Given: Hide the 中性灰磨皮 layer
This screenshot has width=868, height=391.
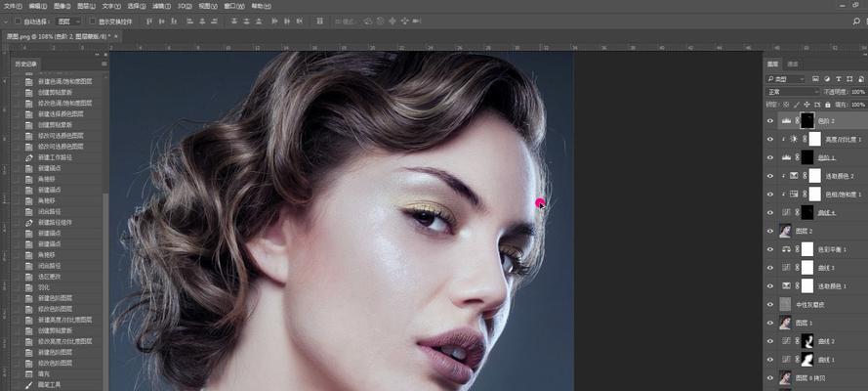Looking at the screenshot, I should 770,305.
